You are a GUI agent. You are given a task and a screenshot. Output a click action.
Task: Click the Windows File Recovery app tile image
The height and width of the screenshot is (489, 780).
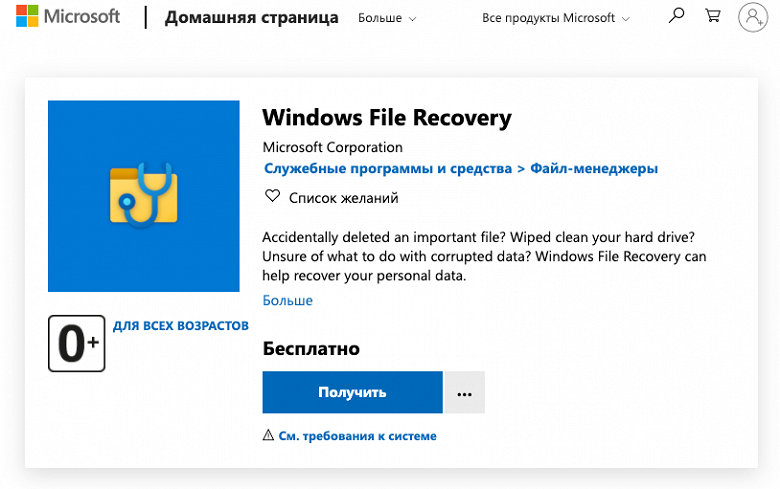(x=144, y=196)
